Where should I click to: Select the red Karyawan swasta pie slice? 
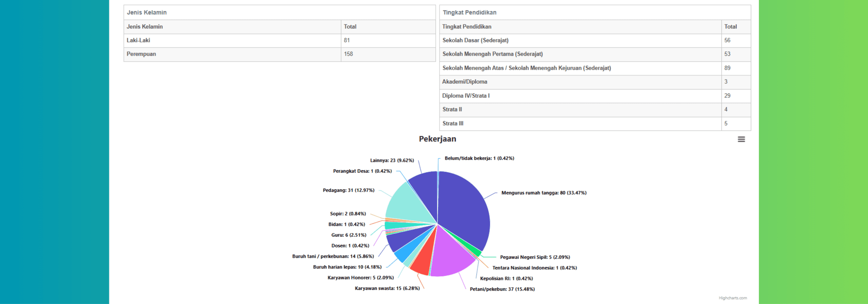click(422, 261)
